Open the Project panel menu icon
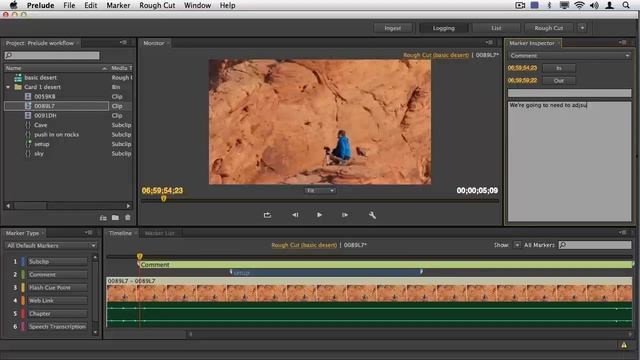The height and width of the screenshot is (360, 640). coord(123,42)
